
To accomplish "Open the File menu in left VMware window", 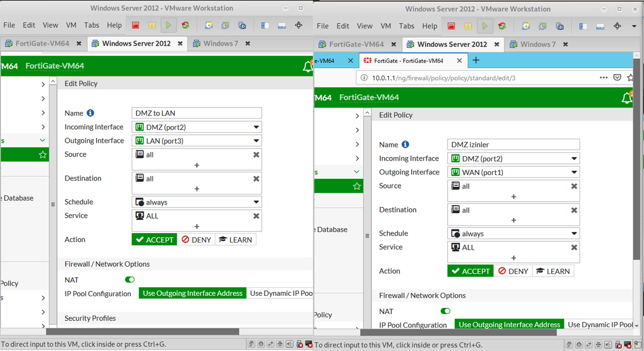I will click(x=9, y=25).
